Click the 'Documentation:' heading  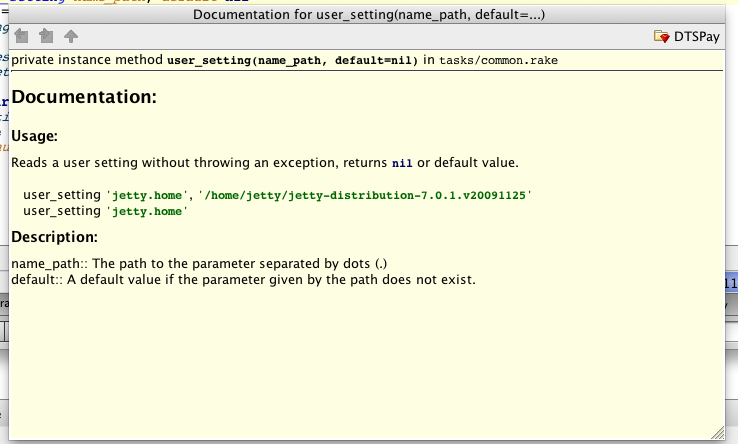84,97
